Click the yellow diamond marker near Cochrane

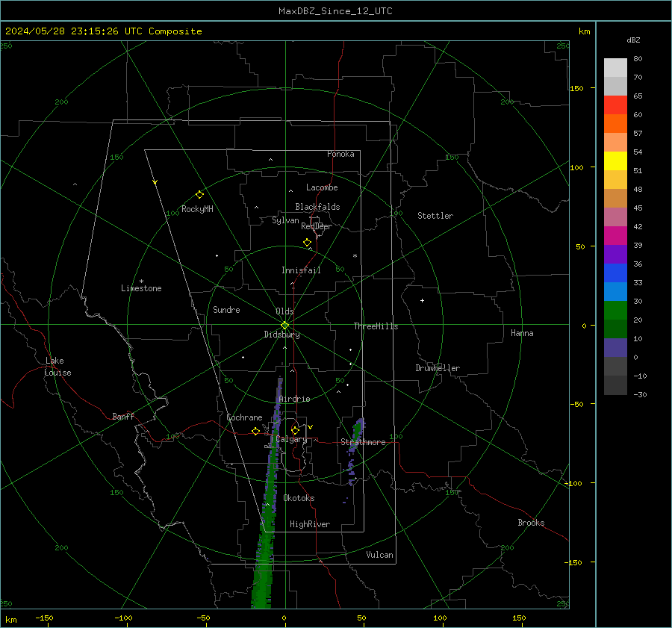pos(255,432)
